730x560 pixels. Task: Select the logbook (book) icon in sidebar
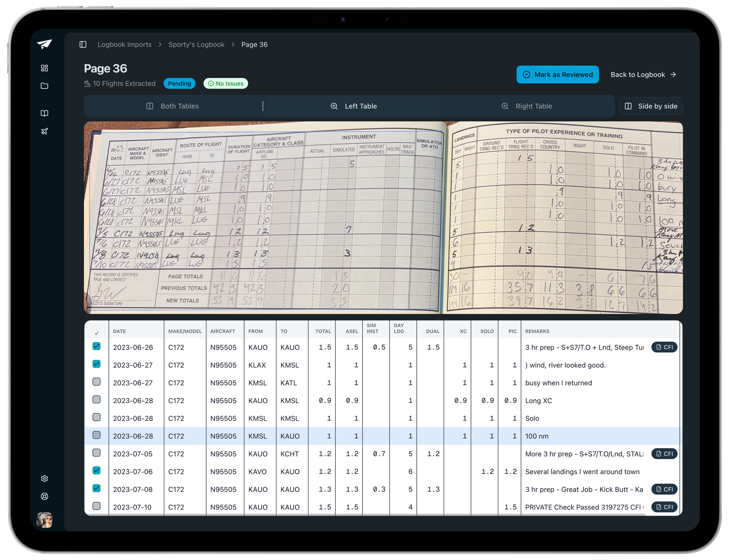(x=44, y=113)
